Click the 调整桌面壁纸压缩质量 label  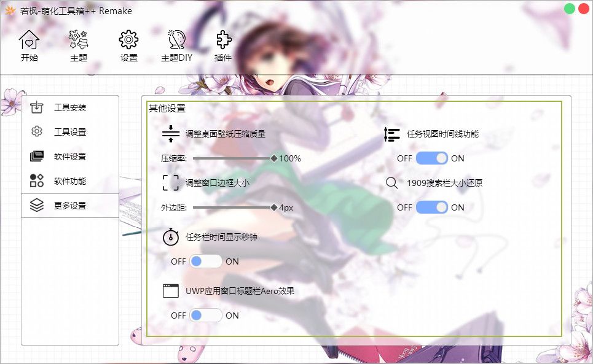pyautogui.click(x=226, y=134)
